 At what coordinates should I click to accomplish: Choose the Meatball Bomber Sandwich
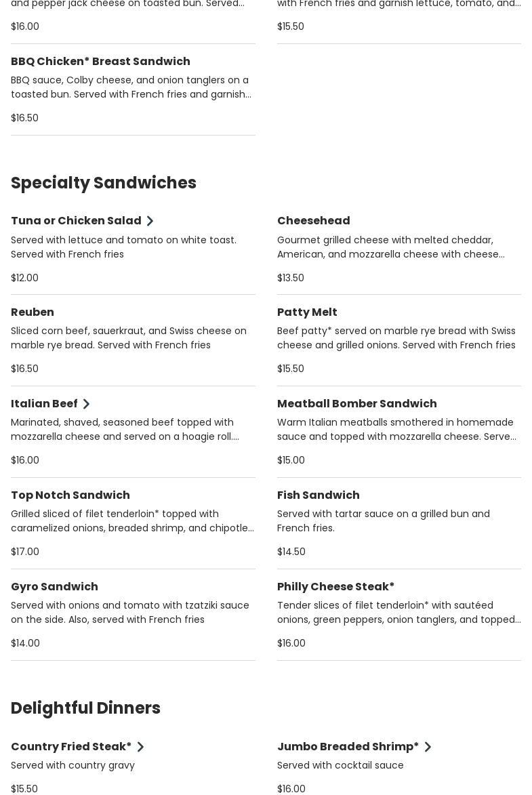pos(356,404)
